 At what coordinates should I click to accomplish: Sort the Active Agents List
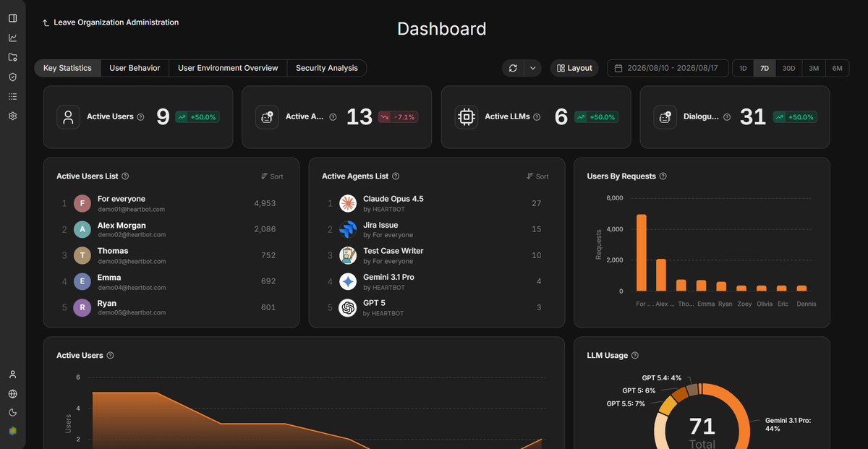(538, 176)
